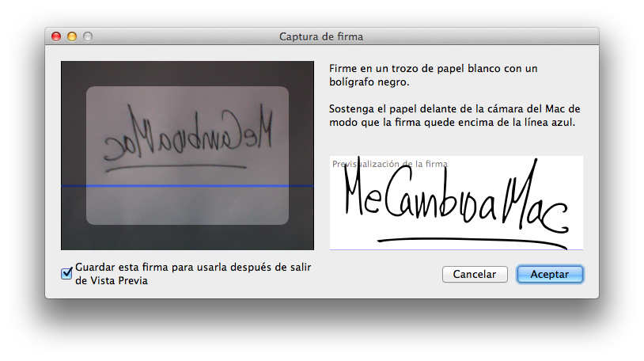Click the camera signature capture view
Screen dimensions: 644x361
(188, 155)
